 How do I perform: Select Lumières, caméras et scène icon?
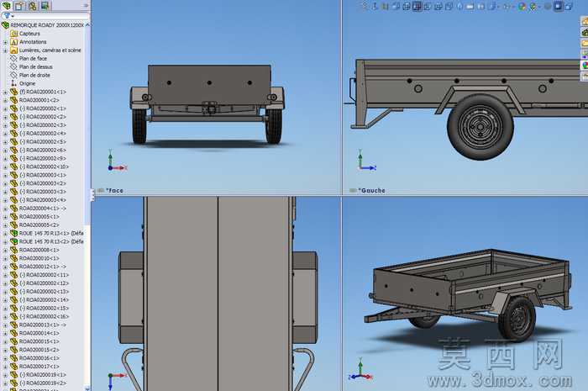click(14, 50)
